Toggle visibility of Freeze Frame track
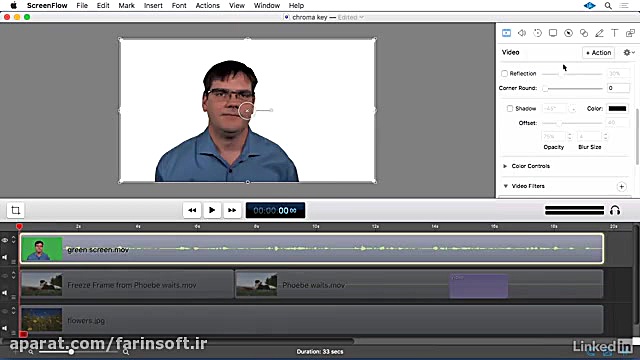This screenshot has height=360, width=640. tap(5, 276)
